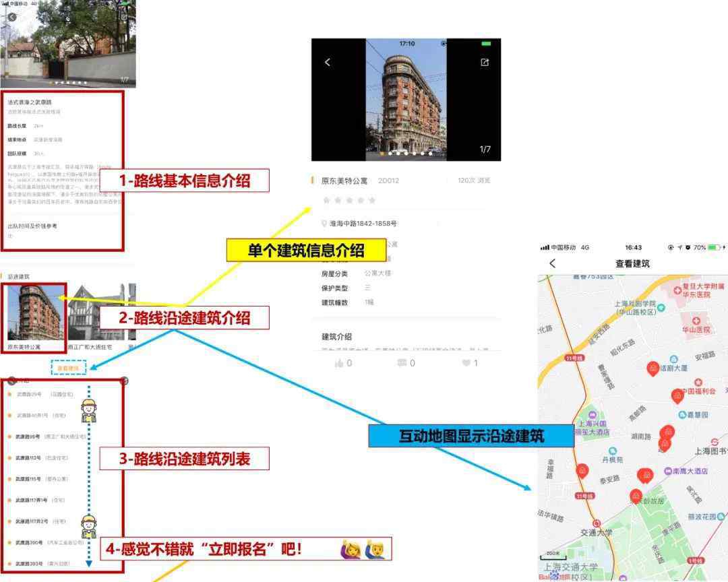Tap the 建筑幢数 field row

point(348,302)
